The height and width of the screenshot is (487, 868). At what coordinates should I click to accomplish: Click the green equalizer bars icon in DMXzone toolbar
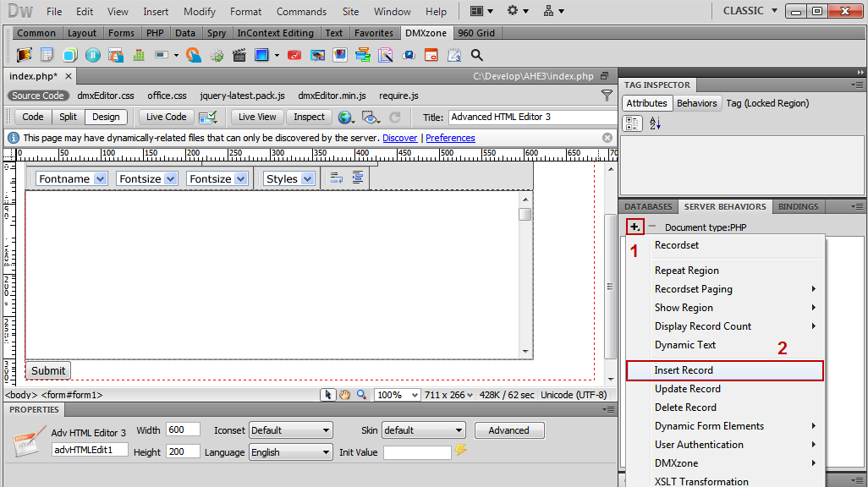(139, 55)
